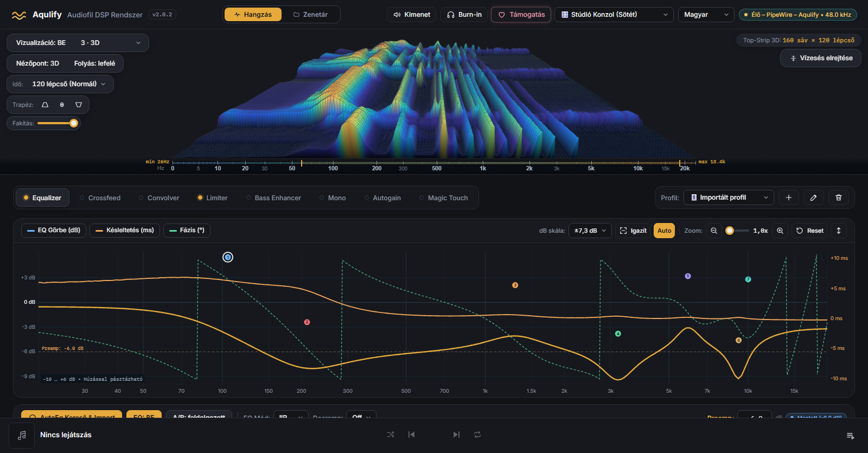Click the trapezoid value 0 field

(62, 105)
